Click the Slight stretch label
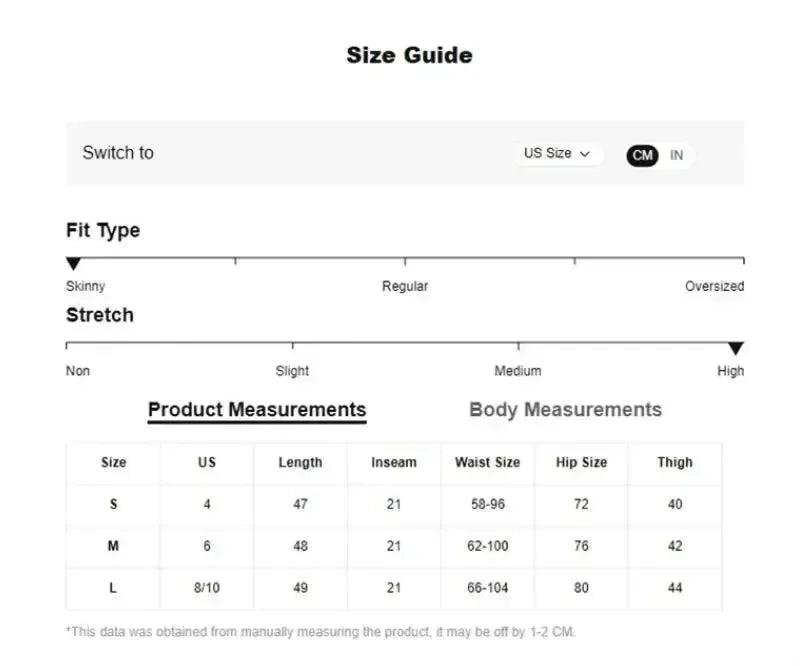808x666 pixels. (x=292, y=371)
